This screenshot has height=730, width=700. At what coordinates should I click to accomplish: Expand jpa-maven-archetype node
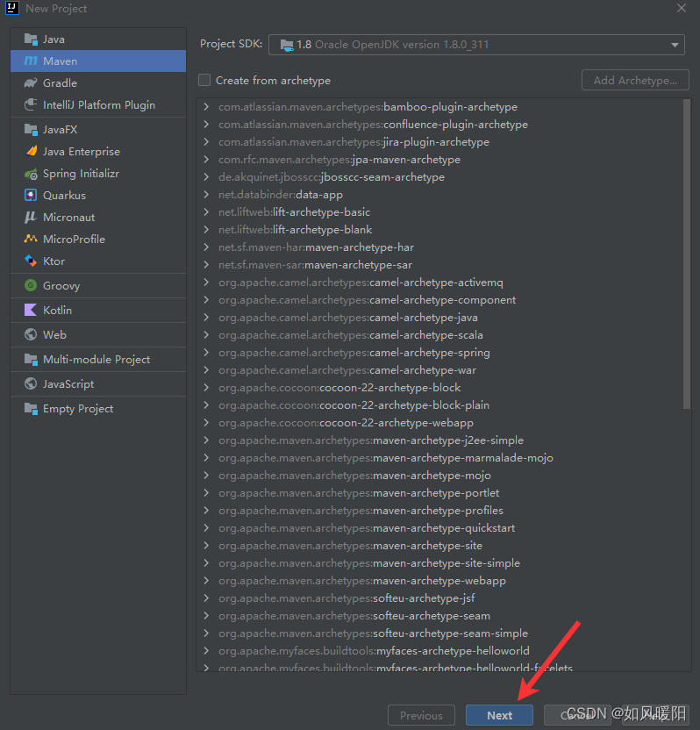point(206,159)
